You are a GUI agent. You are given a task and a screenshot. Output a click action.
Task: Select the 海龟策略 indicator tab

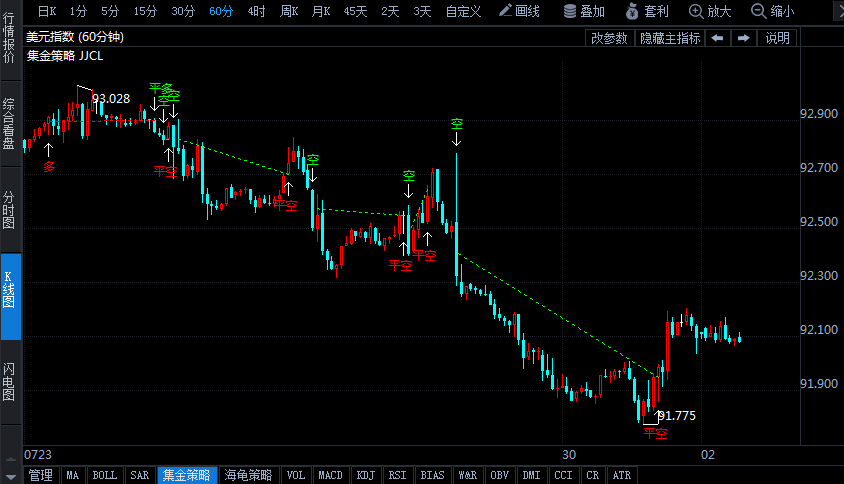click(248, 475)
